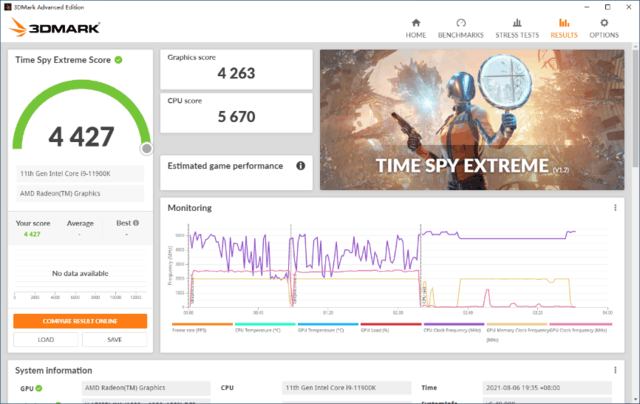640x404 pixels.
Task: Click the large 4 427 overall score
Action: point(81,137)
